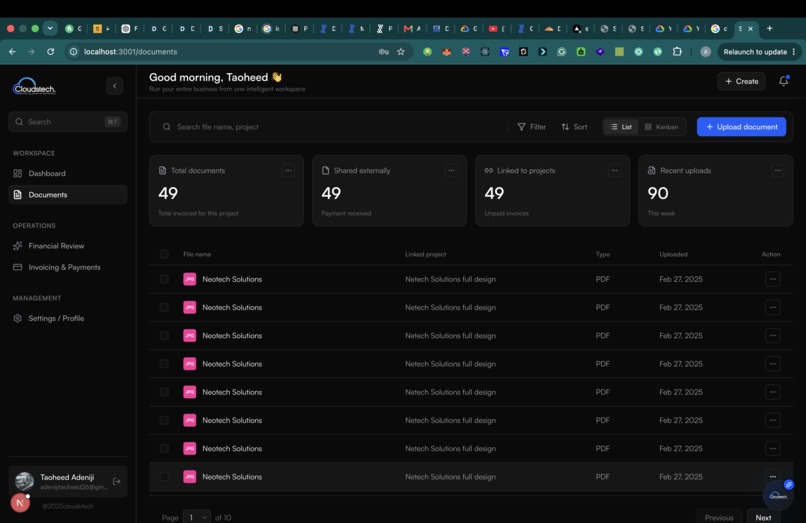
Task: Open the notifications bell
Action: [783, 81]
